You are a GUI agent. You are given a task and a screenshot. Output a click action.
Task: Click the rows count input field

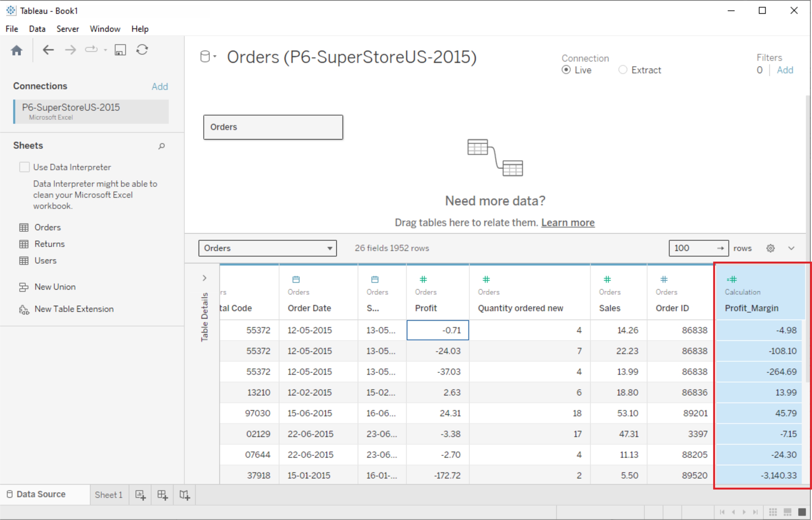692,248
